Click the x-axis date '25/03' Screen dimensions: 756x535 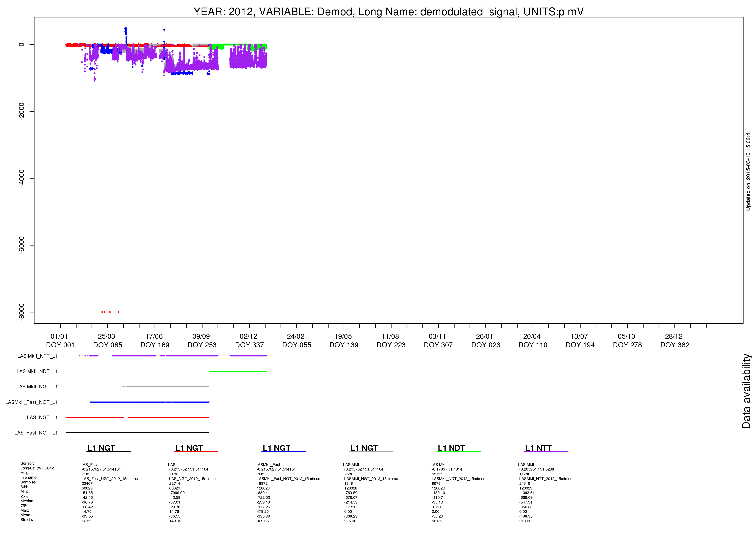click(x=106, y=336)
